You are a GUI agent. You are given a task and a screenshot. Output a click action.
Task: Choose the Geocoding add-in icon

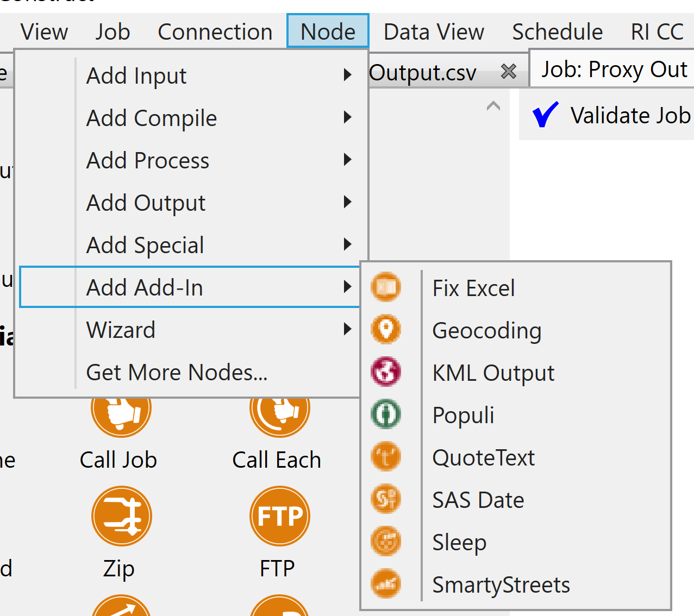click(385, 329)
